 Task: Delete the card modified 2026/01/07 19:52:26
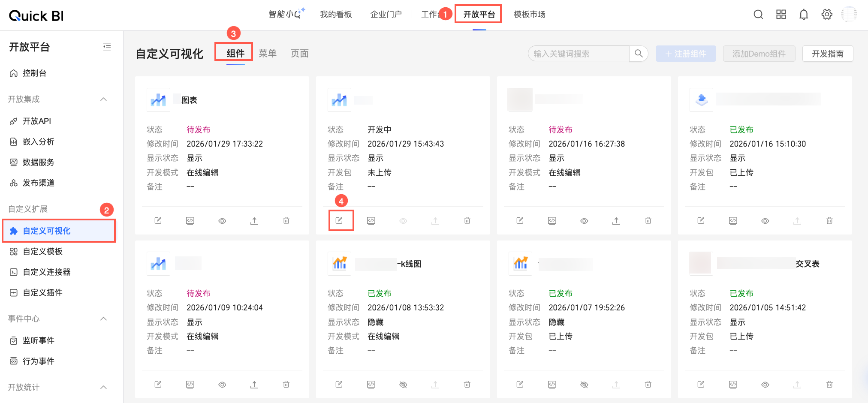[x=648, y=384]
